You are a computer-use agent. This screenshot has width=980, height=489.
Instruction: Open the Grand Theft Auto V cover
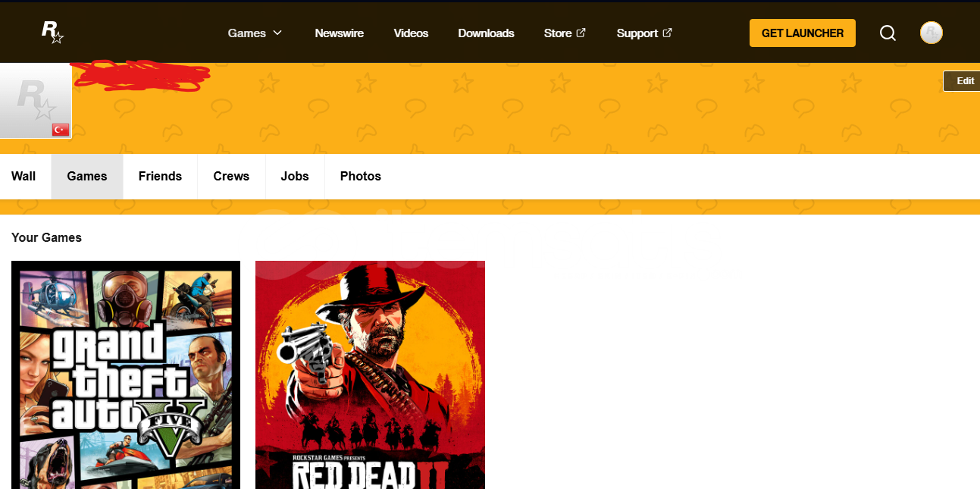126,375
